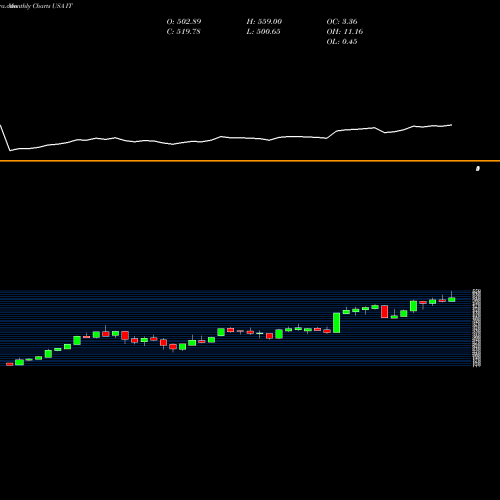Click the high value "H: 559.00"
Screen dimensions: 500x500
coord(264,22)
